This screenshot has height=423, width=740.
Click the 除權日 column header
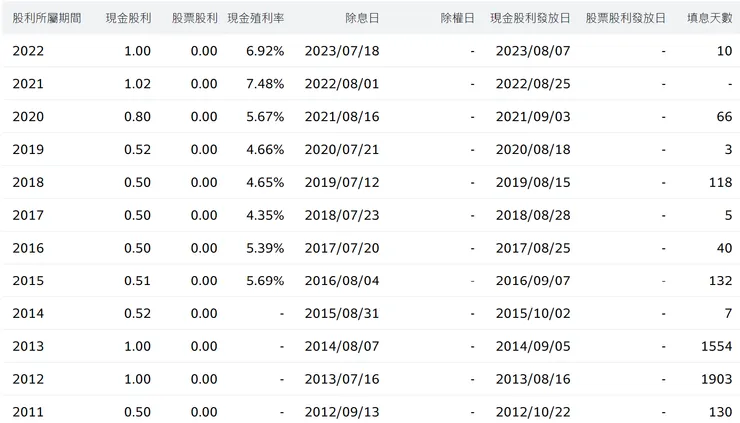(457, 18)
